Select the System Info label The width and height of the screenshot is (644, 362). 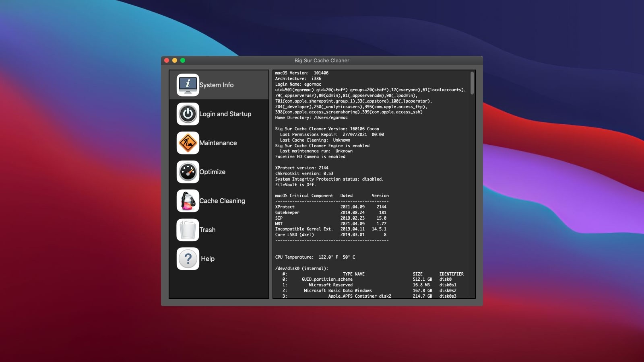click(x=216, y=85)
